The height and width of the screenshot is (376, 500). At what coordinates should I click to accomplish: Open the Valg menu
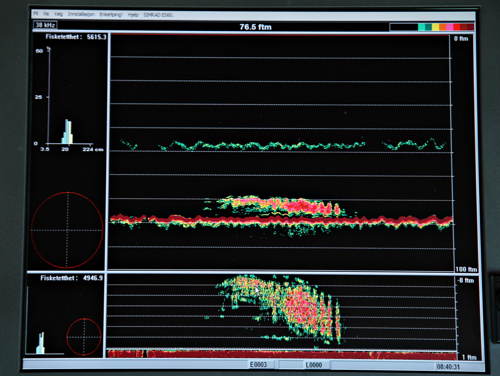coord(58,14)
